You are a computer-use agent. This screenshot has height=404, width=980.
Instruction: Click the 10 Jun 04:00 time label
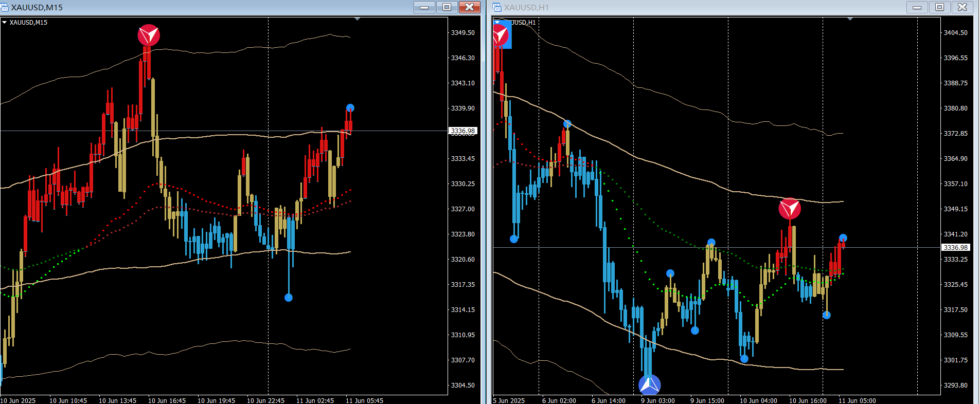point(759,400)
